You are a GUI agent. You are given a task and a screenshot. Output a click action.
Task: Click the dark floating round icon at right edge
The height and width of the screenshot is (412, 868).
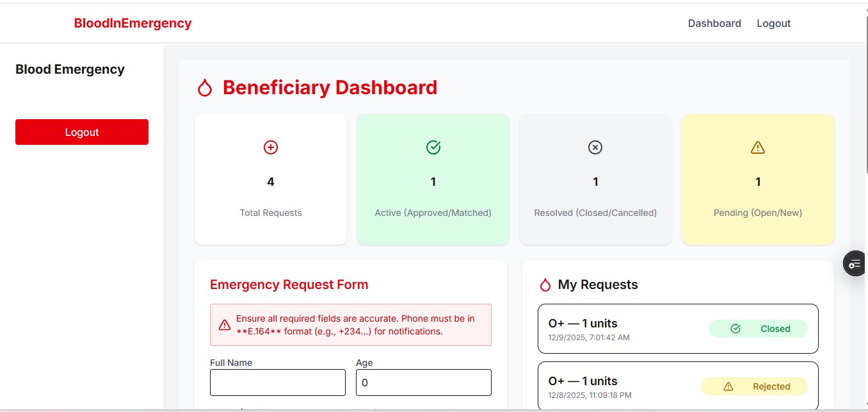(855, 264)
